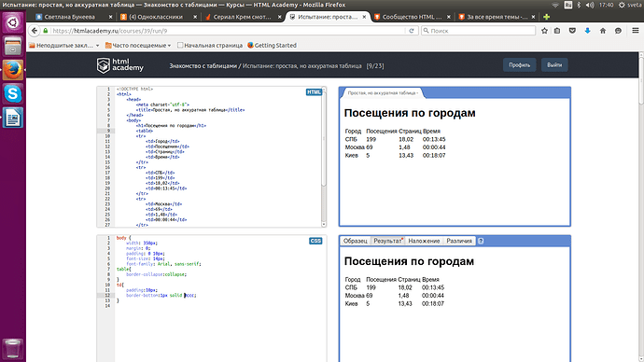The image size is (644, 362).
Task: Launch Skype from the dock
Action: click(13, 94)
